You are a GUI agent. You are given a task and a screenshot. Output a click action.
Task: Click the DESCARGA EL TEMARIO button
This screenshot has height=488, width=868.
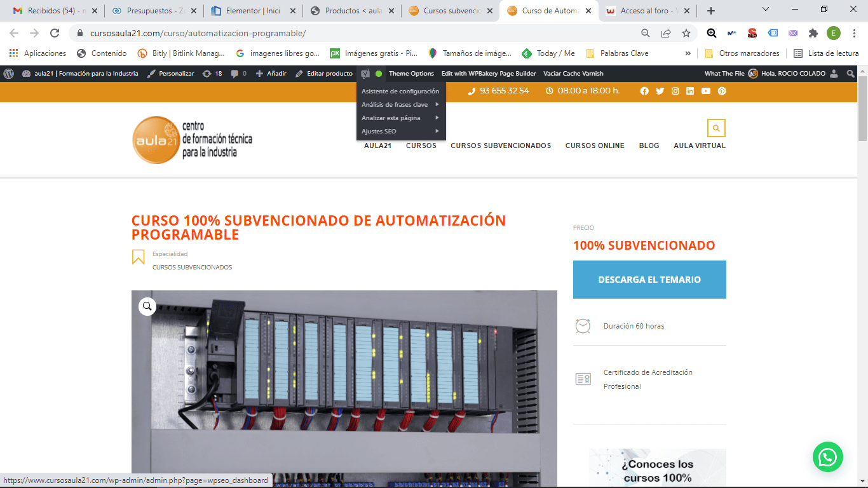649,280
